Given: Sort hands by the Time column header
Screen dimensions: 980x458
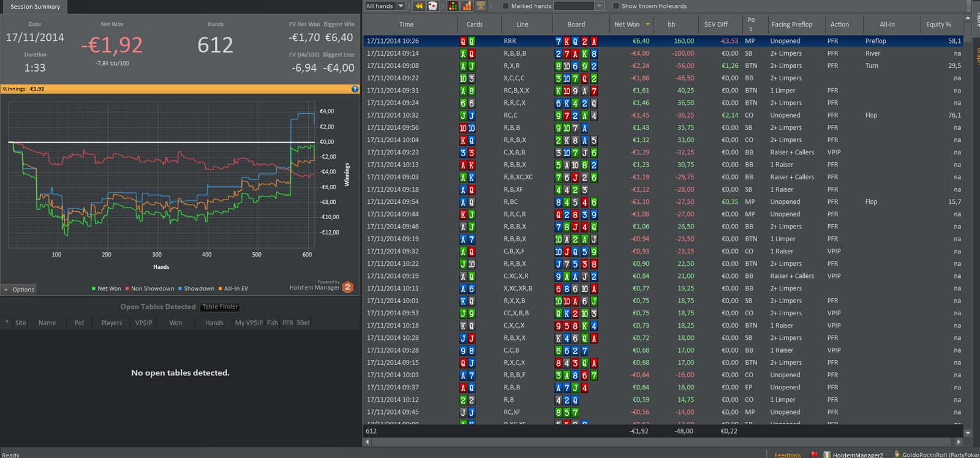Looking at the screenshot, I should tap(407, 24).
